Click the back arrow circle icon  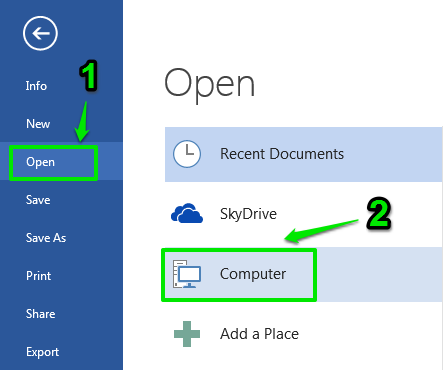(x=40, y=33)
